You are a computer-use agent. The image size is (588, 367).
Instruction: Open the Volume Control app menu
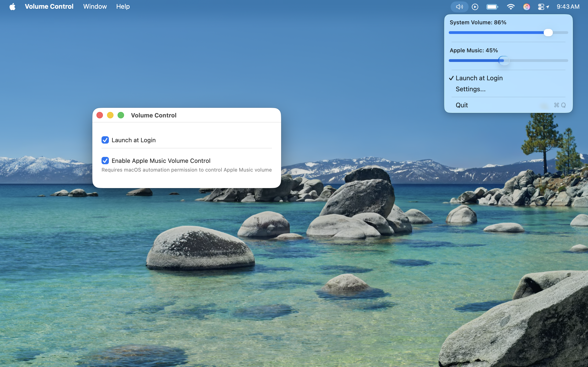tap(49, 7)
